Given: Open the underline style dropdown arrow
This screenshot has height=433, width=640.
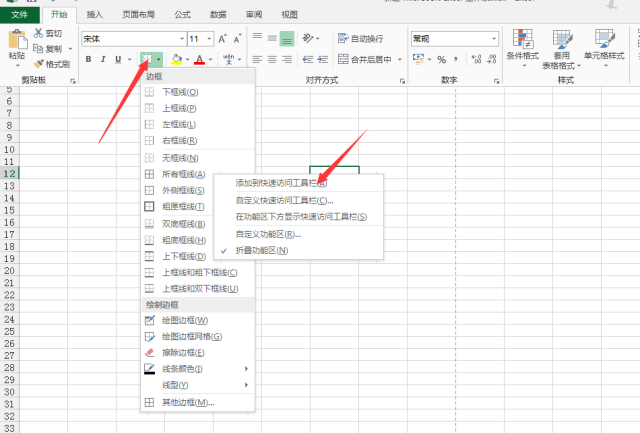Looking at the screenshot, I should [129, 60].
